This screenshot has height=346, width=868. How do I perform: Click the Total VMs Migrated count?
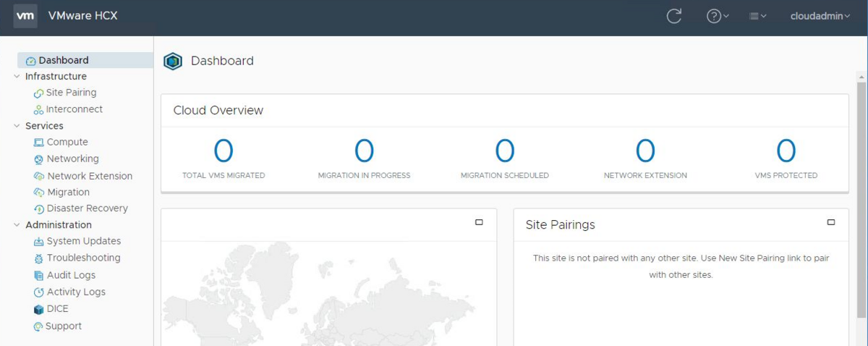(x=224, y=151)
